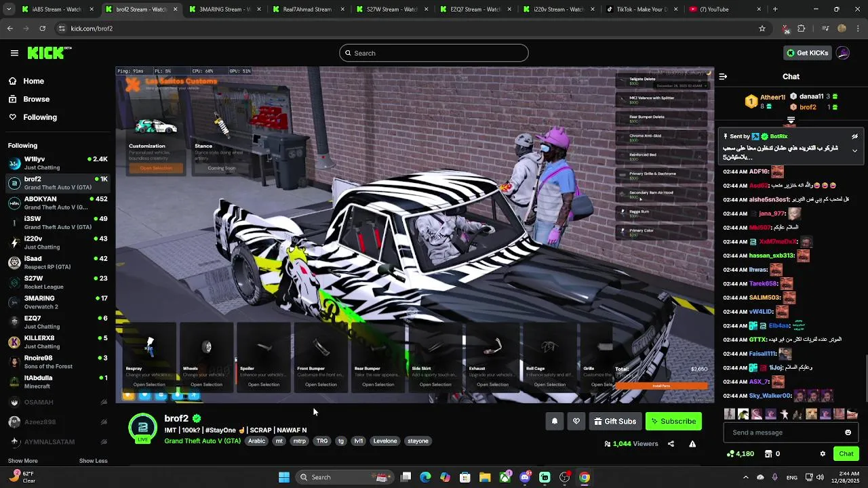The width and height of the screenshot is (868, 488).
Task: Click Show More in the Following list
Action: (x=23, y=461)
